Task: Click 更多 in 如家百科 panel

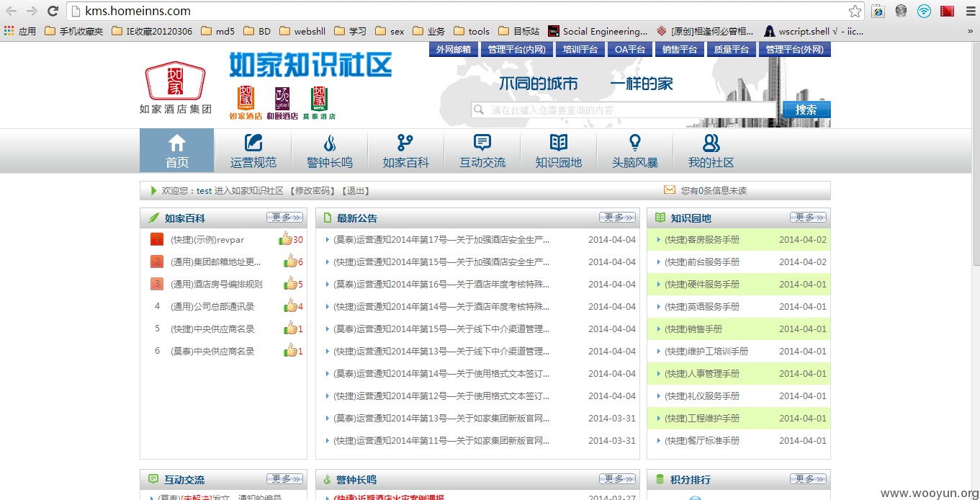Action: (x=285, y=218)
